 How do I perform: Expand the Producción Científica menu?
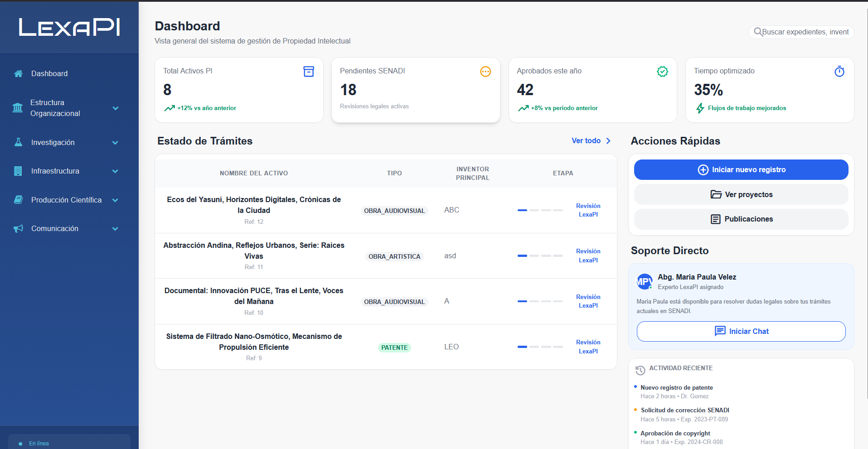116,200
